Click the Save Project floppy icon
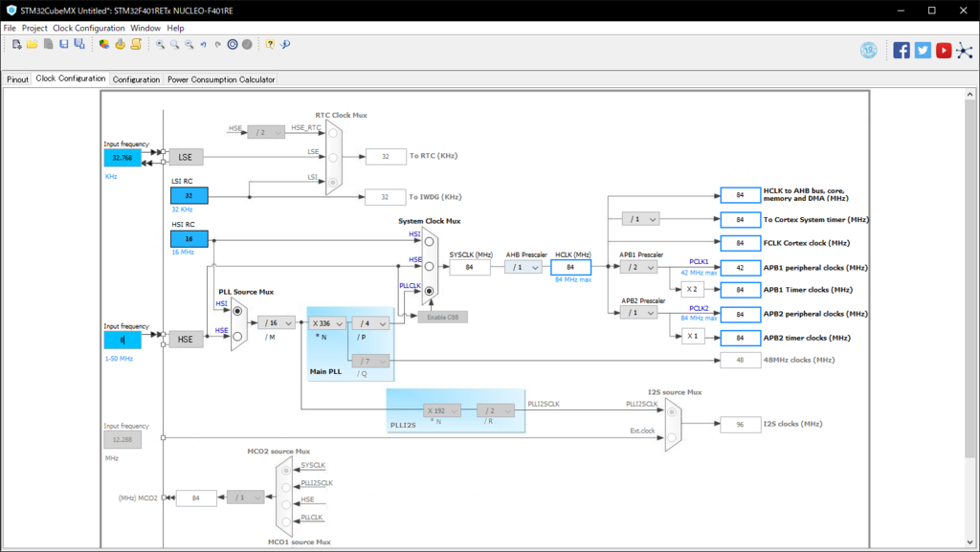 [64, 44]
